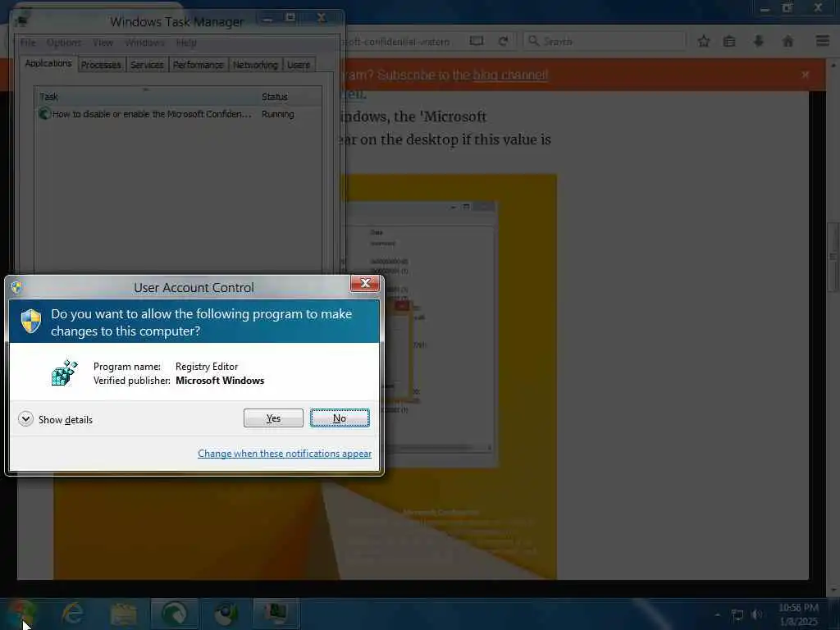The height and width of the screenshot is (630, 840).
Task: Click the Registry Editor program icon
Action: 64,373
